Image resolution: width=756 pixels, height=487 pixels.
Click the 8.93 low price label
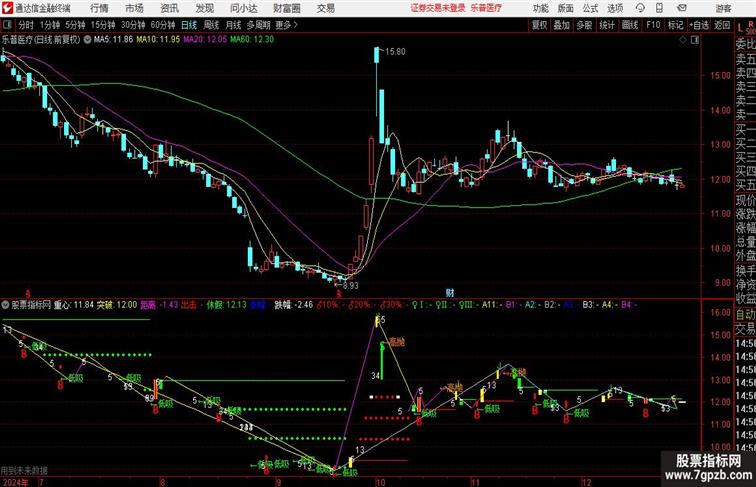click(351, 285)
